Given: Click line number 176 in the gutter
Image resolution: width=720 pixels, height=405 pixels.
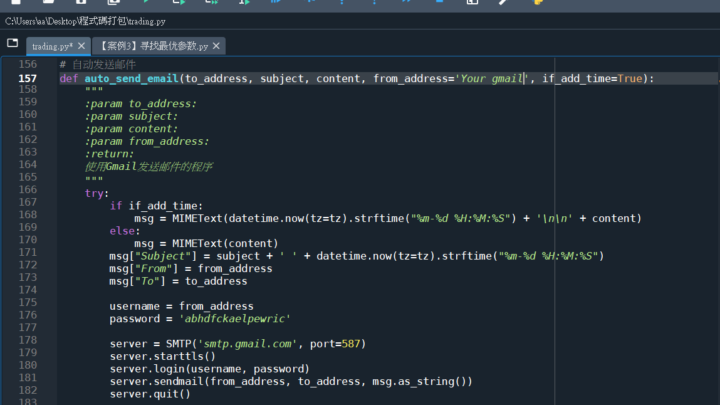Looking at the screenshot, I should click(27, 318).
